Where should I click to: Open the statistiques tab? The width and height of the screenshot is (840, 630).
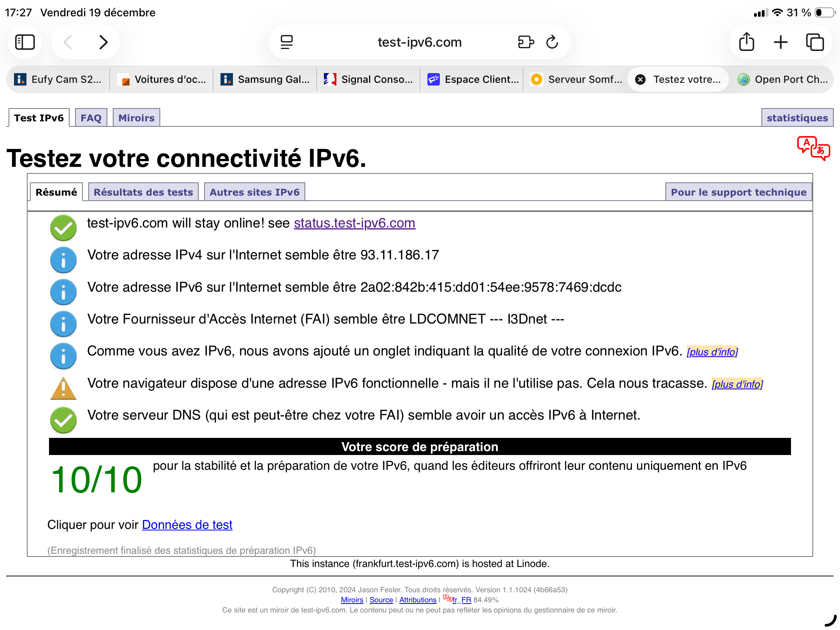pyautogui.click(x=797, y=118)
